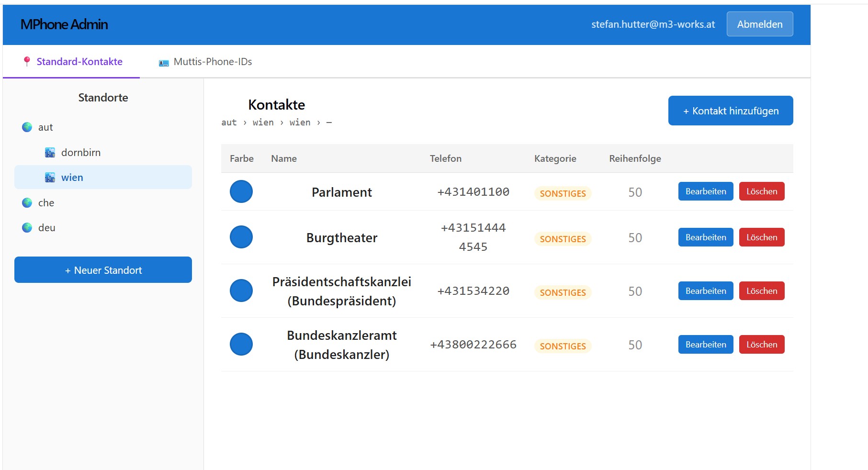868x470 pixels.
Task: Click the Kontakte heading
Action: point(276,105)
